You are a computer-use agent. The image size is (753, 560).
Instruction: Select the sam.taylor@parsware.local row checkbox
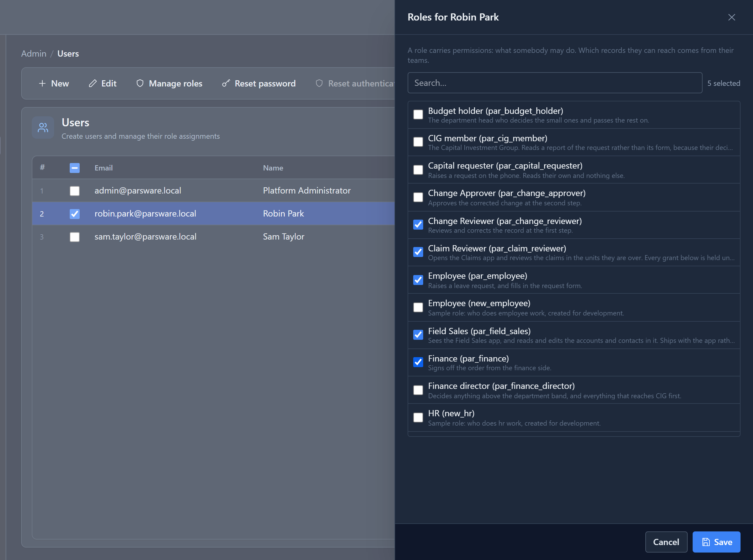(x=75, y=237)
